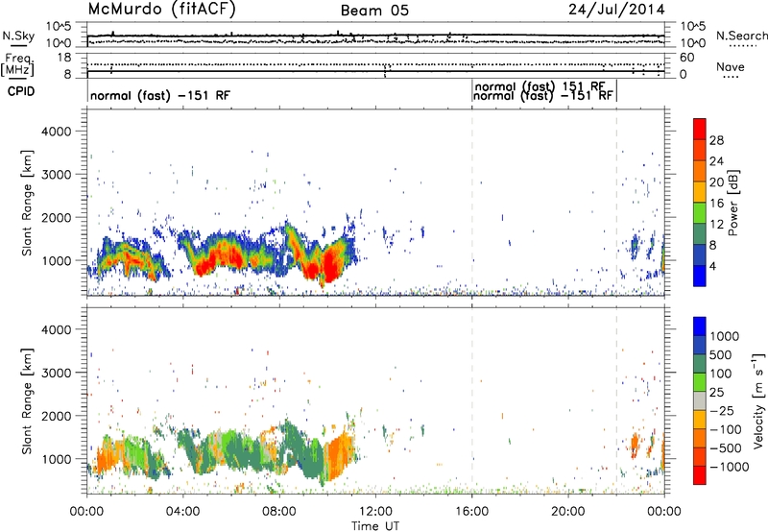
Task: Click the "N.Sky" legend label
Action: pos(18,36)
